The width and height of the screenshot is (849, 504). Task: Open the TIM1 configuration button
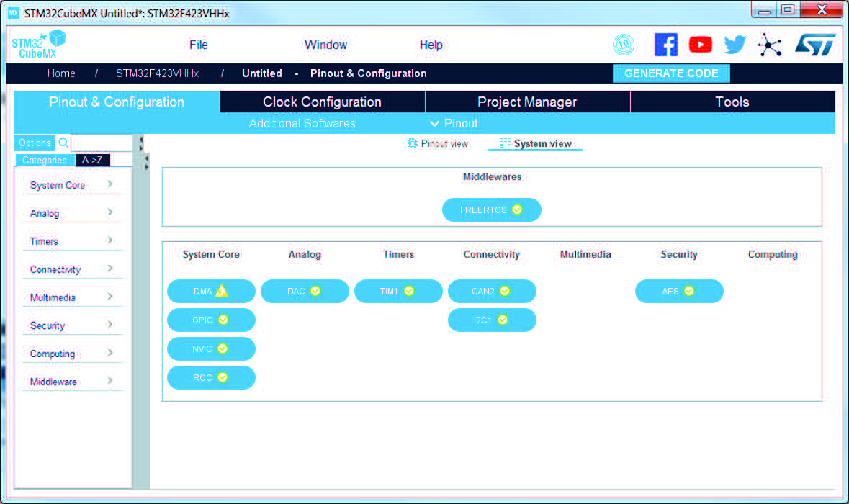pyautogui.click(x=398, y=292)
